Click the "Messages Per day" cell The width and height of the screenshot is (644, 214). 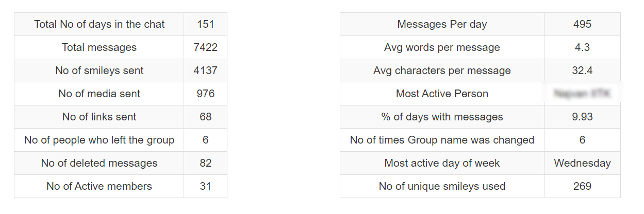(442, 24)
